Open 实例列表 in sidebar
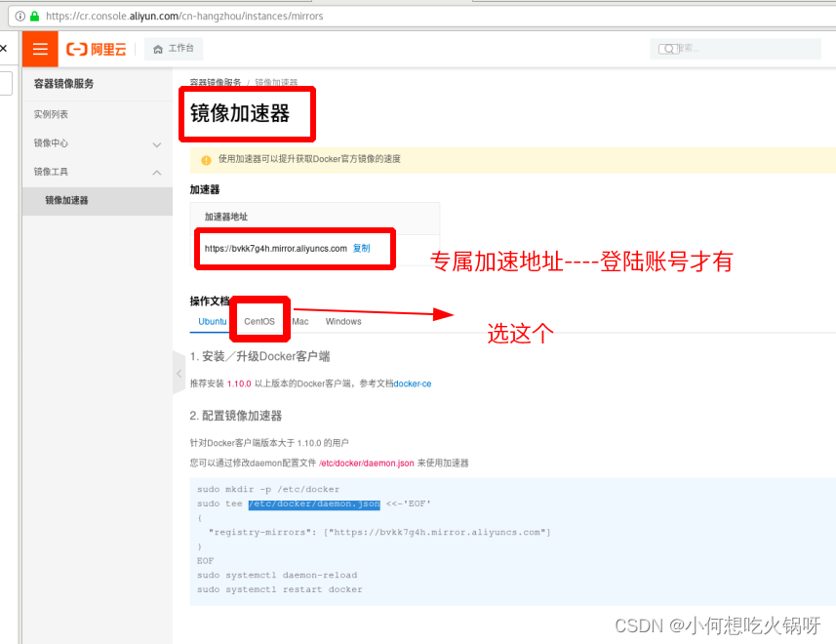This screenshot has width=836, height=644. pyautogui.click(x=51, y=114)
